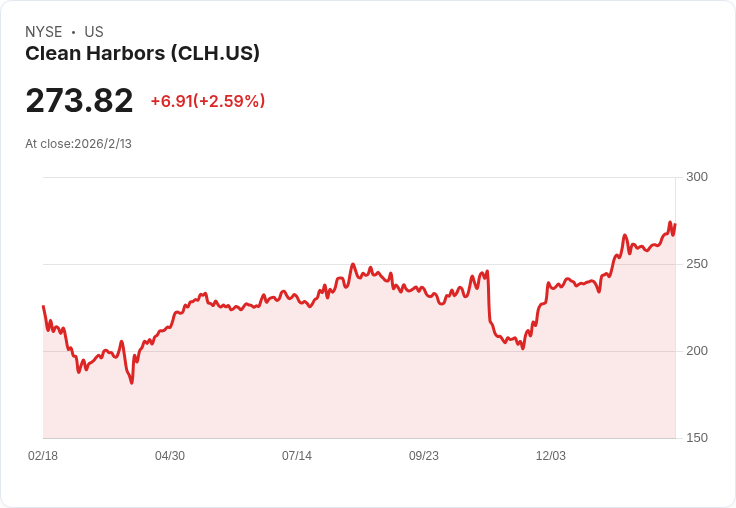736x508 pixels.
Task: Click the 273.82 price value
Action: (79, 100)
